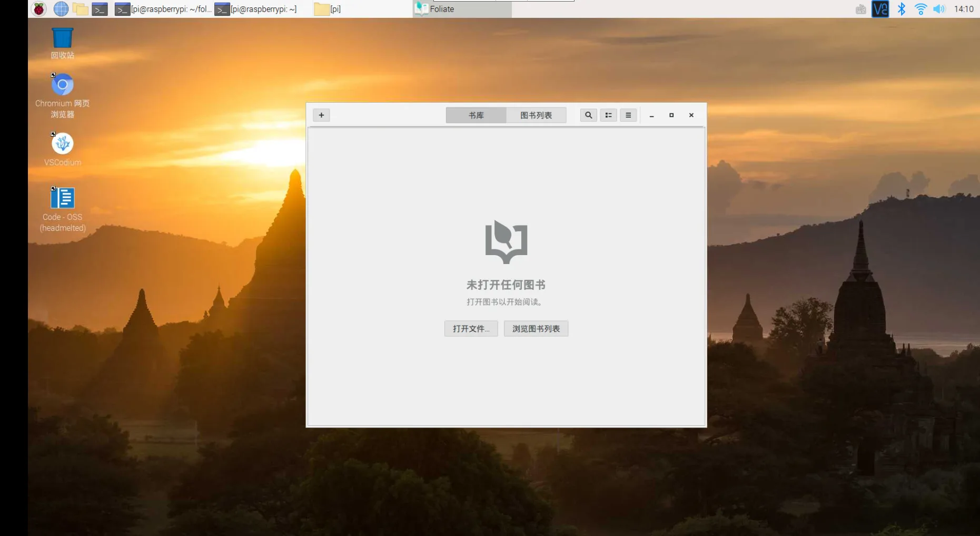The image size is (980, 536).
Task: Open the hamburger menu in Foliate
Action: coord(628,115)
